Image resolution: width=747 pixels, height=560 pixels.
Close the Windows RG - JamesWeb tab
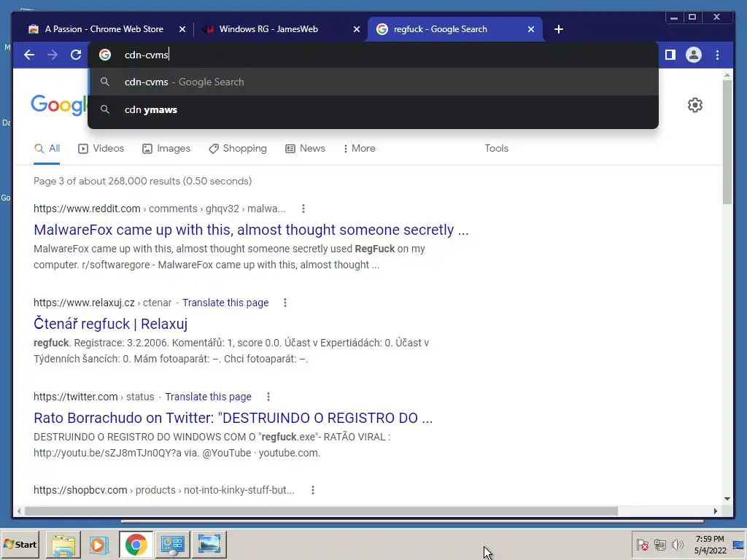pos(356,29)
